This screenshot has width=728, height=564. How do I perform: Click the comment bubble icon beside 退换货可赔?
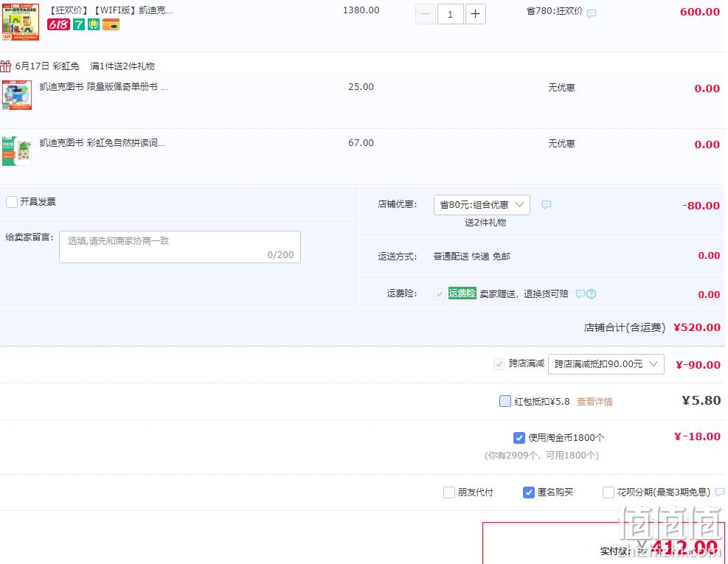coord(580,293)
